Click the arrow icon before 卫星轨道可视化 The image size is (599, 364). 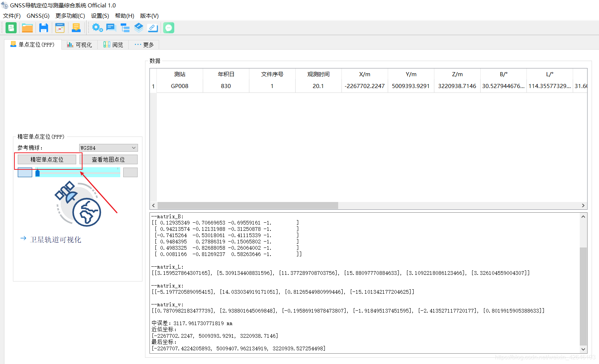23,238
